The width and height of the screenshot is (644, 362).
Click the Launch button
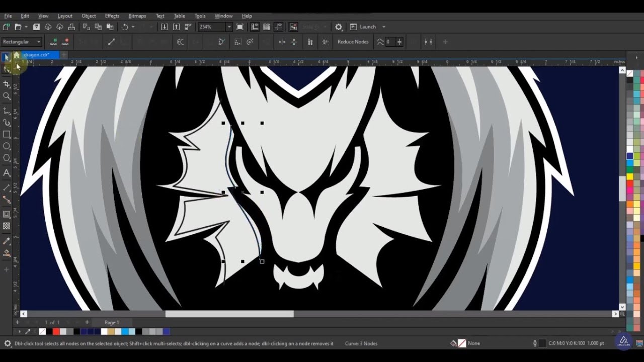pyautogui.click(x=363, y=27)
